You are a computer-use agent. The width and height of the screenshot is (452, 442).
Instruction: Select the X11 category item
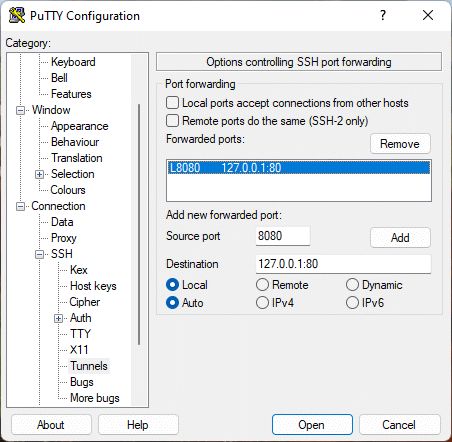pyautogui.click(x=79, y=350)
